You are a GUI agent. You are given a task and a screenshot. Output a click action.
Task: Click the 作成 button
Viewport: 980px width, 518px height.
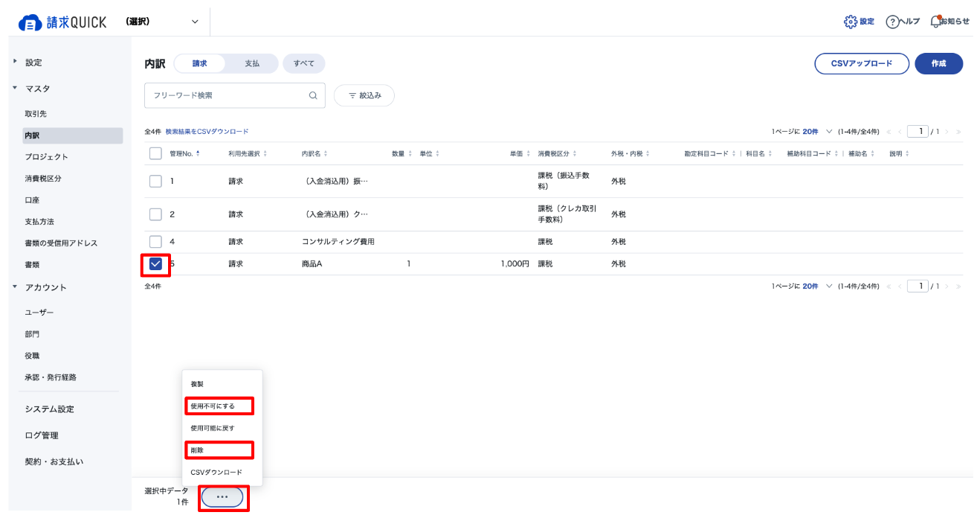click(x=938, y=63)
